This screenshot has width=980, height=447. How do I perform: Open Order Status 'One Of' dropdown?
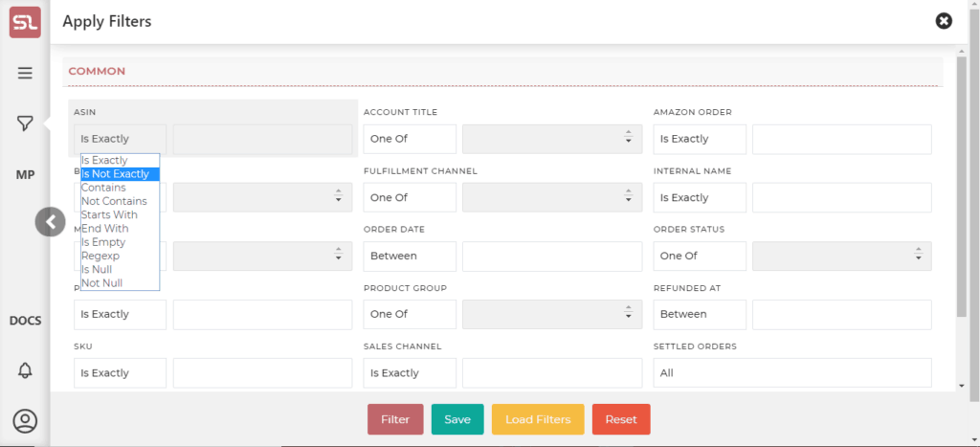700,256
